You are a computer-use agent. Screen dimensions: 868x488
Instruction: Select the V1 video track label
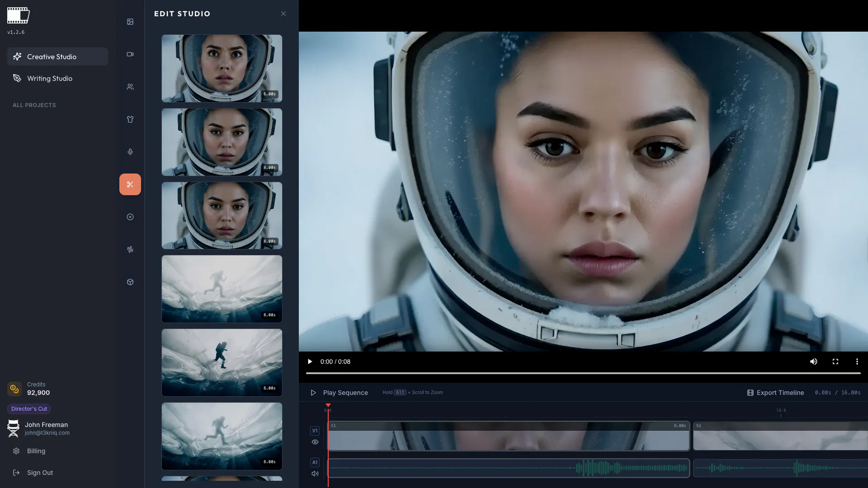tap(315, 431)
